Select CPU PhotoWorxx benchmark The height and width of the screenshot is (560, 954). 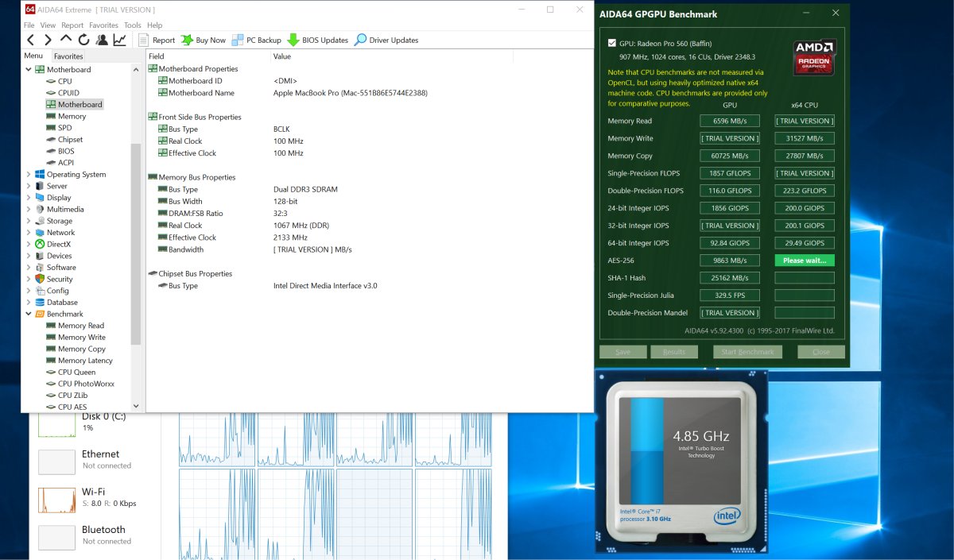pyautogui.click(x=86, y=384)
